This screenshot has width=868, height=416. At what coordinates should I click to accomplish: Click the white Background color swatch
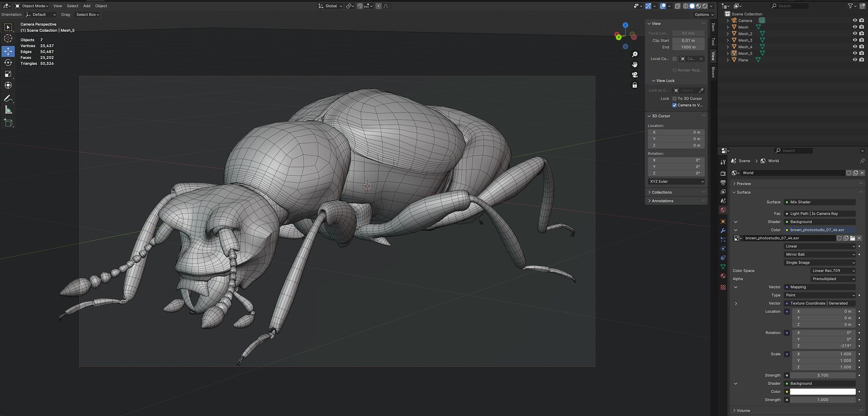[822, 392]
